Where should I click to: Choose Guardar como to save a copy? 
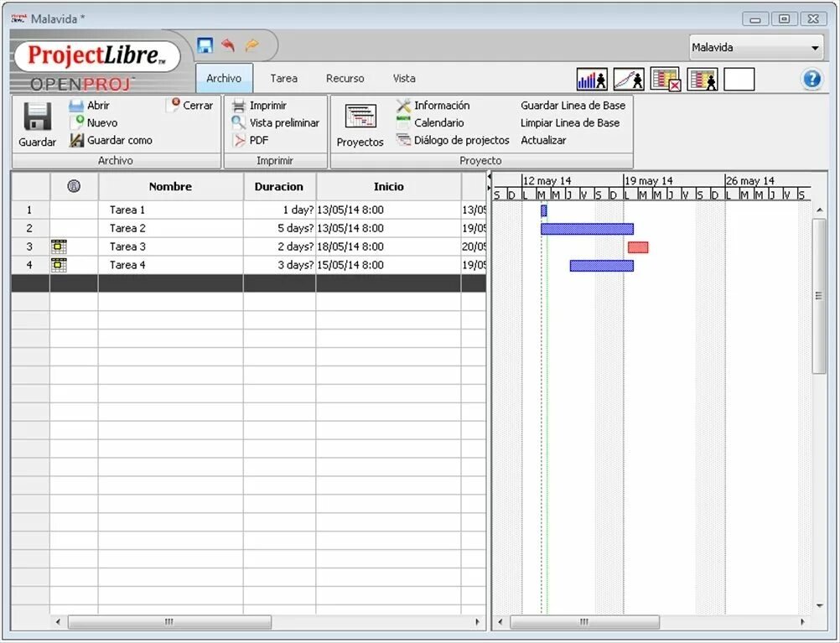coord(111,140)
